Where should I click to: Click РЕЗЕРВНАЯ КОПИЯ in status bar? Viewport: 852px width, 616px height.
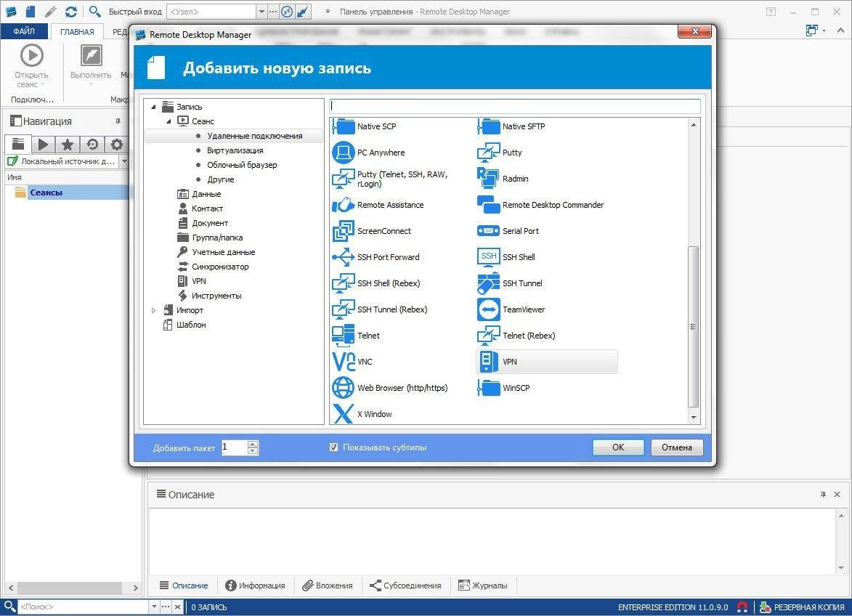(x=803, y=607)
